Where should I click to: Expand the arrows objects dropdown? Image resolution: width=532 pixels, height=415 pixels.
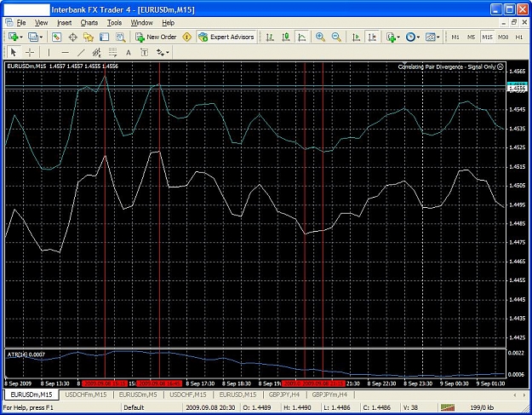tap(168, 53)
